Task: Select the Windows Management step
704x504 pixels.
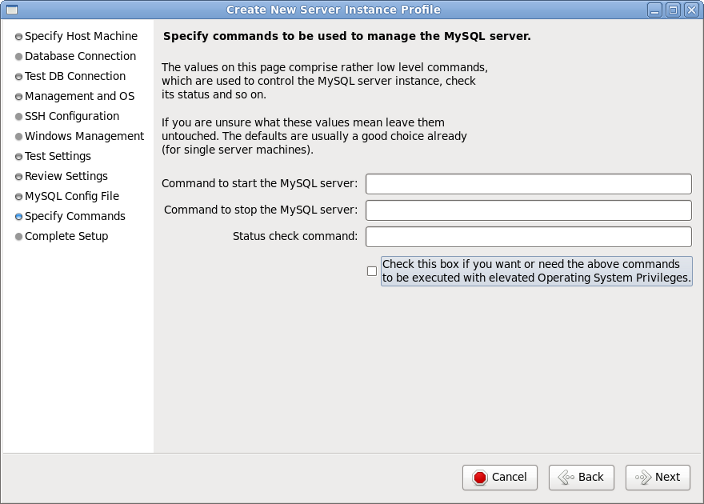Action: (x=84, y=136)
